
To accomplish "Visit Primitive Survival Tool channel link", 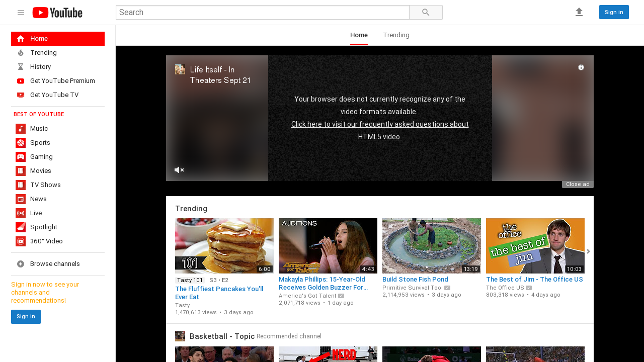I will [413, 288].
